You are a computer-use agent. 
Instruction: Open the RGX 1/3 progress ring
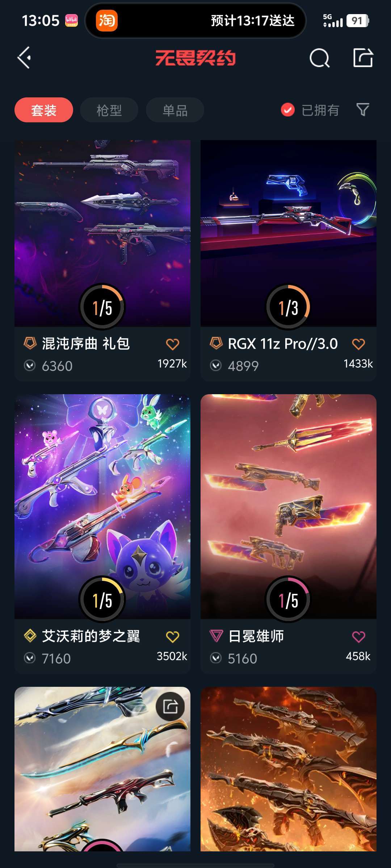[288, 307]
